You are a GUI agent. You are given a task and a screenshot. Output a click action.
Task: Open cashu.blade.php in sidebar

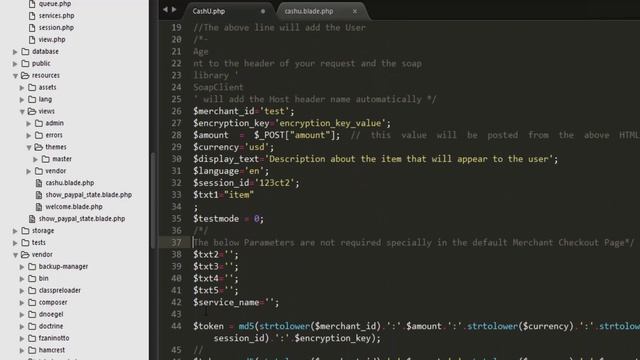tap(69, 183)
